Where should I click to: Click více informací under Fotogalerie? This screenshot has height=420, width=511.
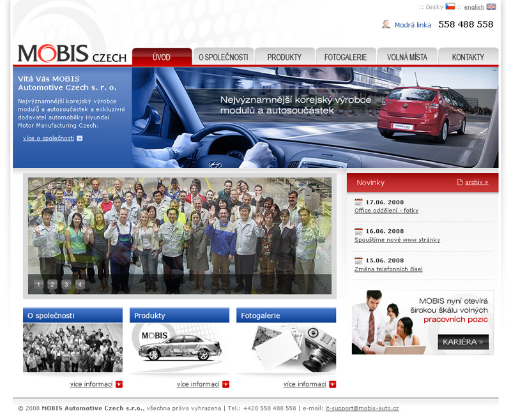tap(305, 384)
